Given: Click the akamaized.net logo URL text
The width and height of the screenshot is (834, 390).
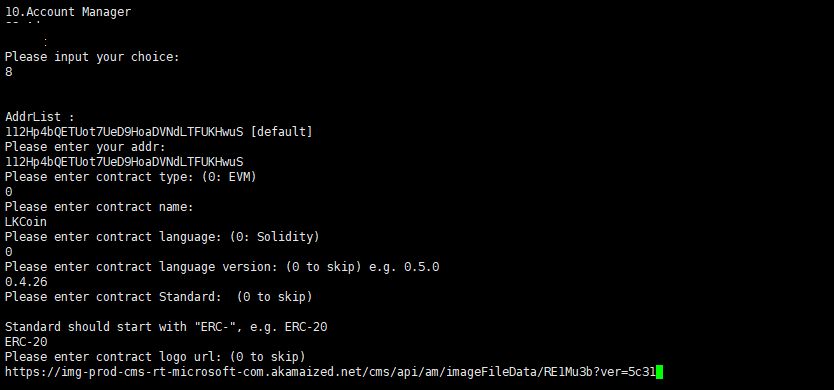Looking at the screenshot, I should [330, 372].
